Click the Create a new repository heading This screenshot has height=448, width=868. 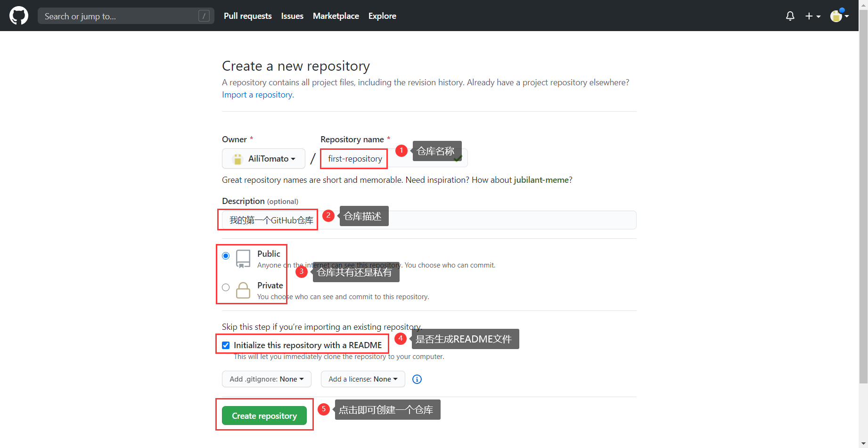296,66
